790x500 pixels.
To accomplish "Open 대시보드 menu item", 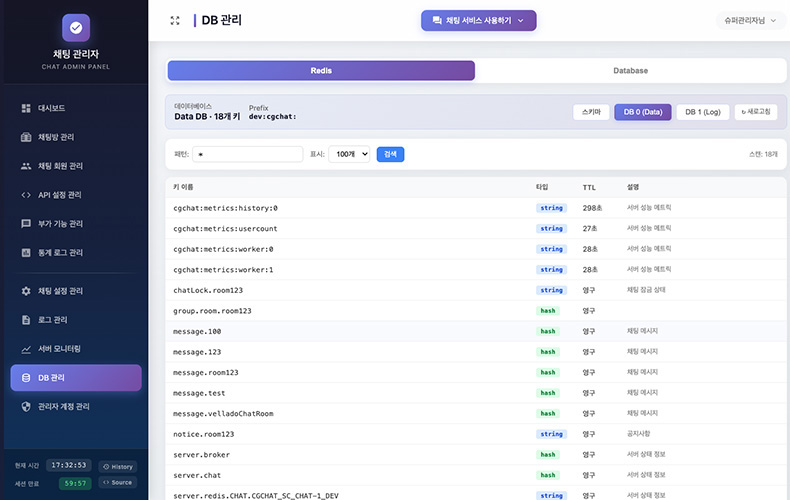I will [76, 108].
